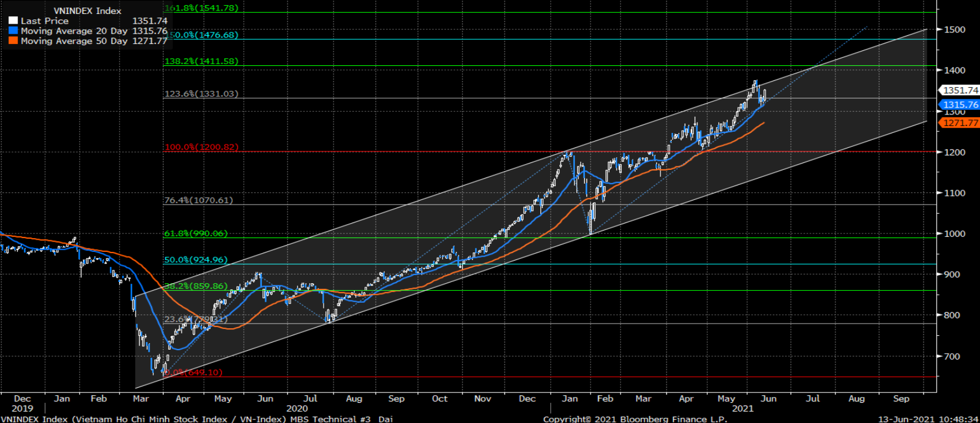The height and width of the screenshot is (423, 980).
Task: Click the 161.8%(1541.78) Fibonacci level label
Action: coord(202,9)
